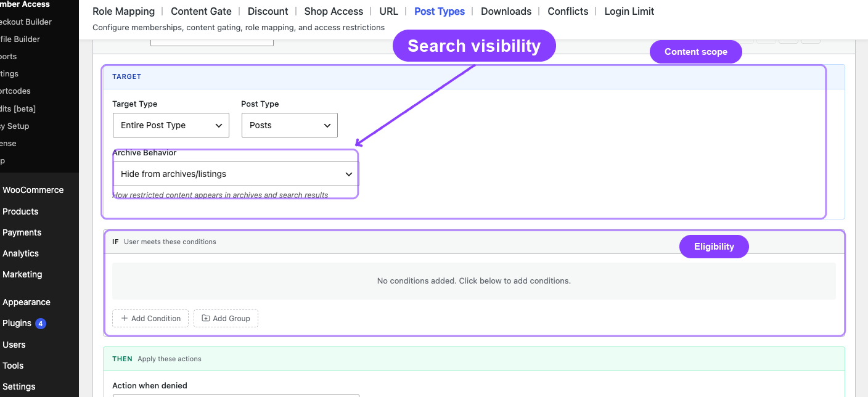Switch to the Content Gate tab
This screenshot has height=397, width=868.
[201, 11]
